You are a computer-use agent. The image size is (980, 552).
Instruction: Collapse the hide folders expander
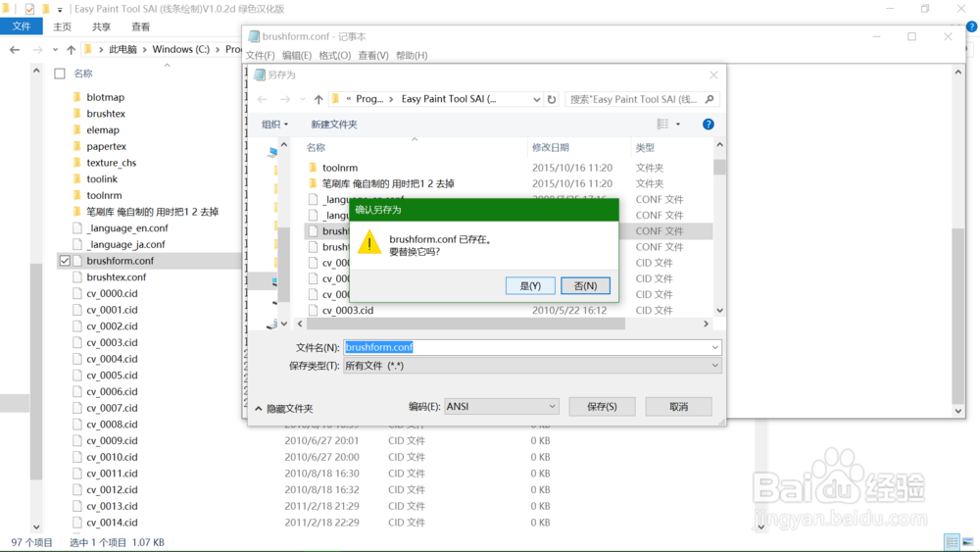click(284, 408)
